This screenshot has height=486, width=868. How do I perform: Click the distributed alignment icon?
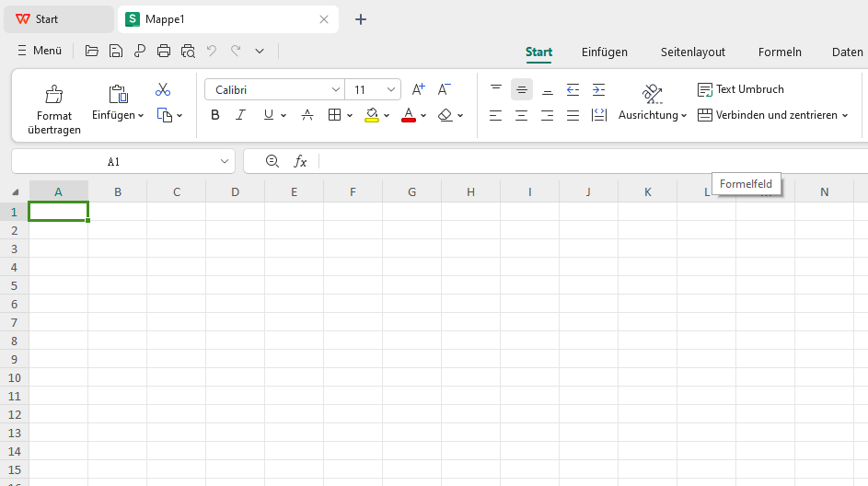599,115
